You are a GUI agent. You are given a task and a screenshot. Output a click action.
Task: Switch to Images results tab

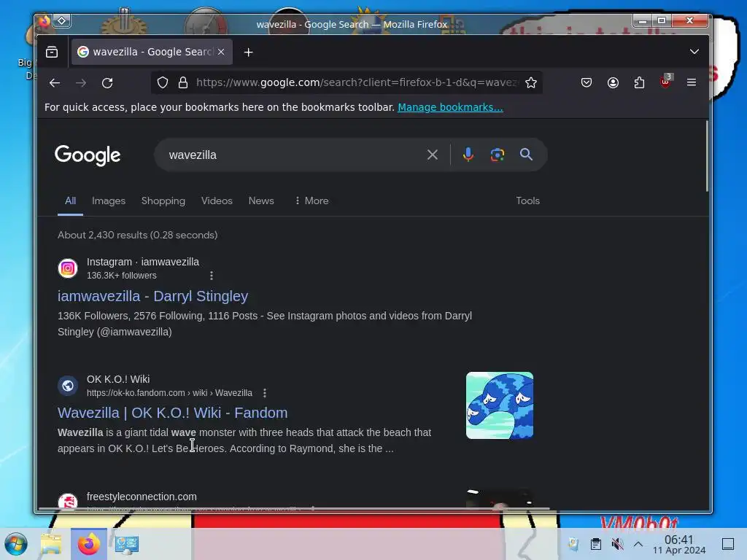click(109, 201)
